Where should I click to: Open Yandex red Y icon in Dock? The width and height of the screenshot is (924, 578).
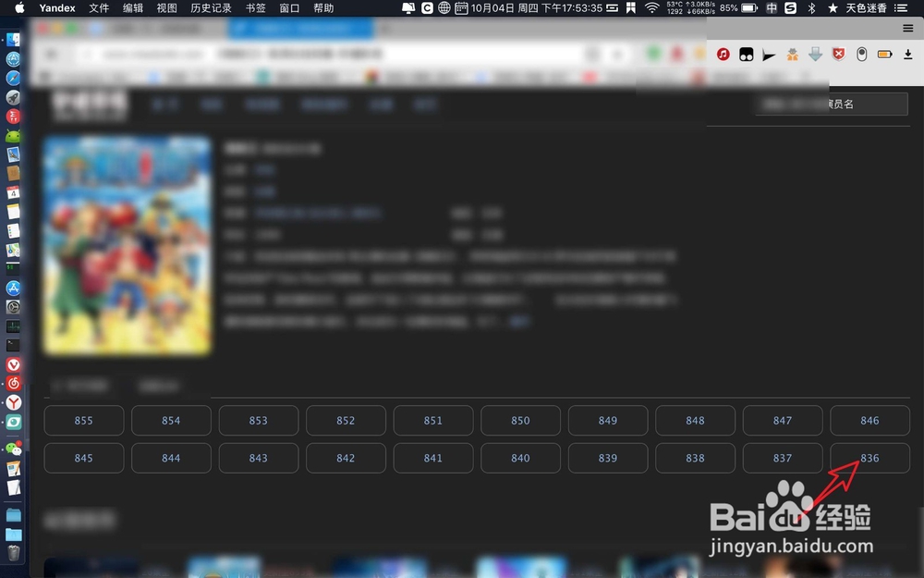click(13, 402)
